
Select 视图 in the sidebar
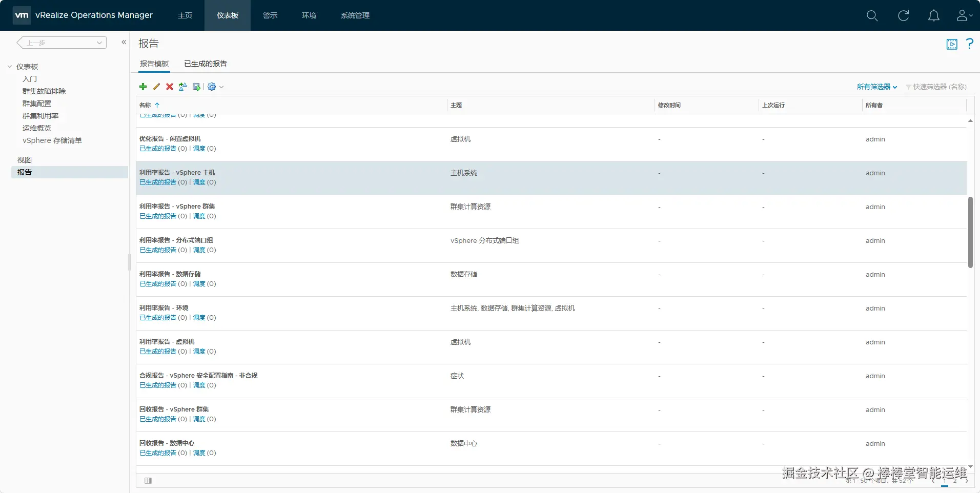pos(25,160)
